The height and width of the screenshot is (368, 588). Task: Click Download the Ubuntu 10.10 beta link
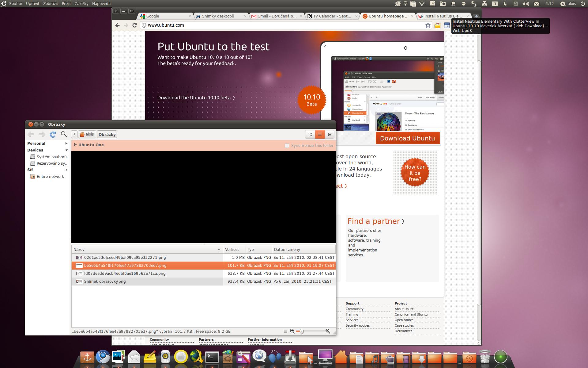coord(196,98)
